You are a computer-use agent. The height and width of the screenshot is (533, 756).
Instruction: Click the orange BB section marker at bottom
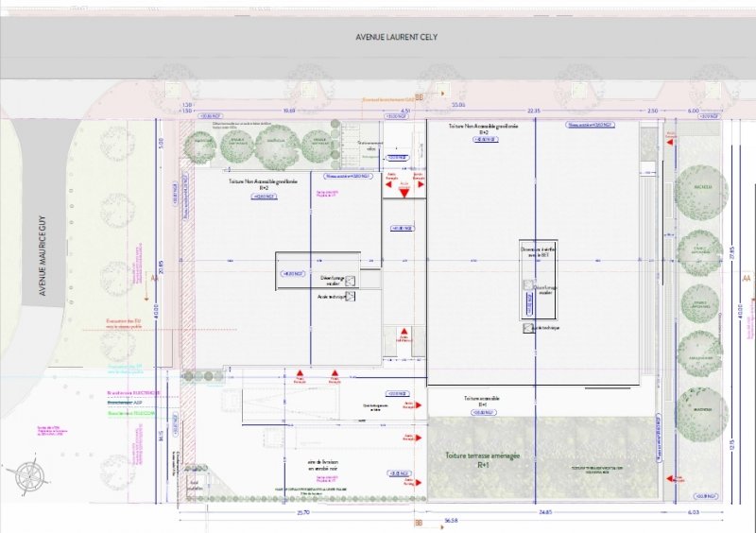418,522
